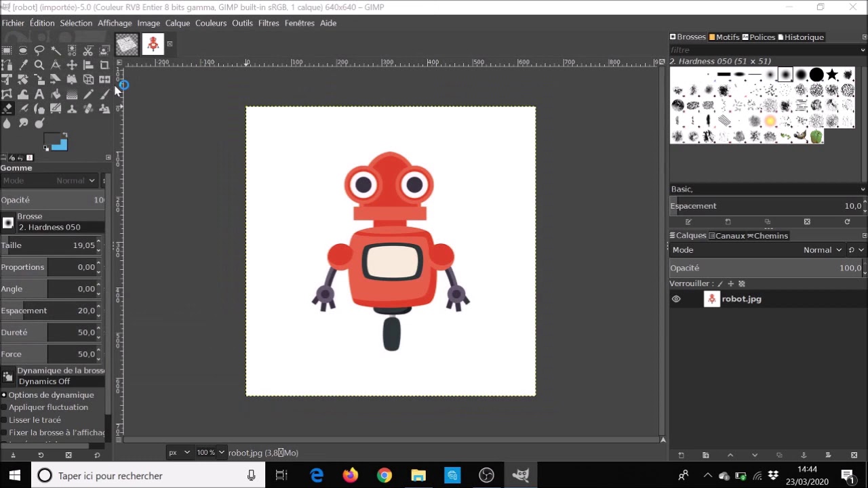The image size is (868, 488).
Task: Open 'Basic,' brush tags dropdown
Action: pyautogui.click(x=863, y=189)
